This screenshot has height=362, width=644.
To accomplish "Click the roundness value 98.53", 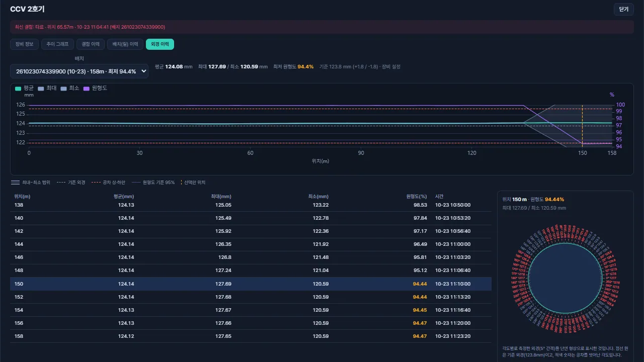I will [x=420, y=205].
